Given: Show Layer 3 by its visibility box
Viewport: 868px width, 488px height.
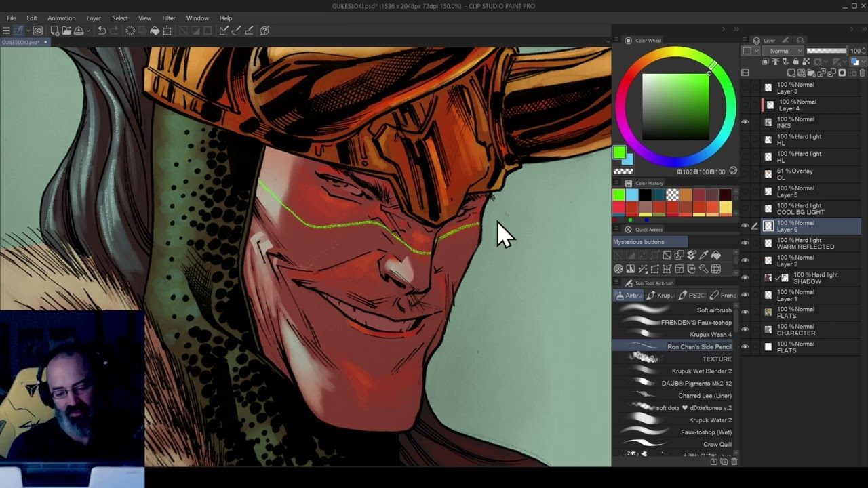Looking at the screenshot, I should click(745, 87).
